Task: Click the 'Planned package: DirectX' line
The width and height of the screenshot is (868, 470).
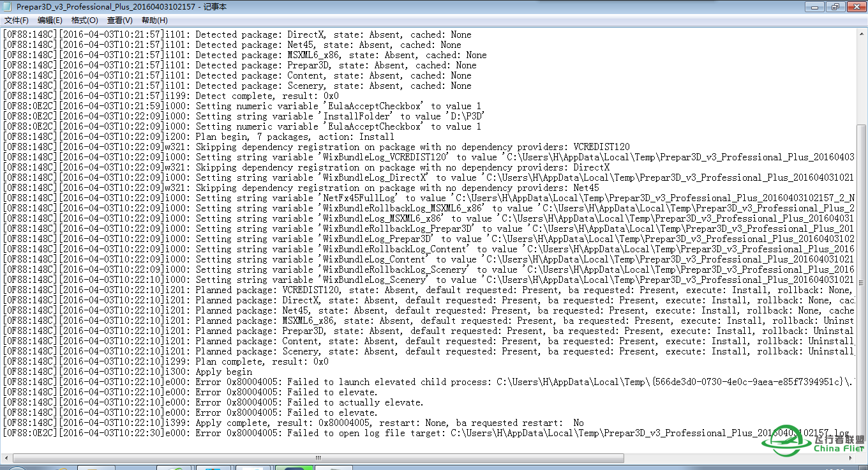Action: point(429,300)
